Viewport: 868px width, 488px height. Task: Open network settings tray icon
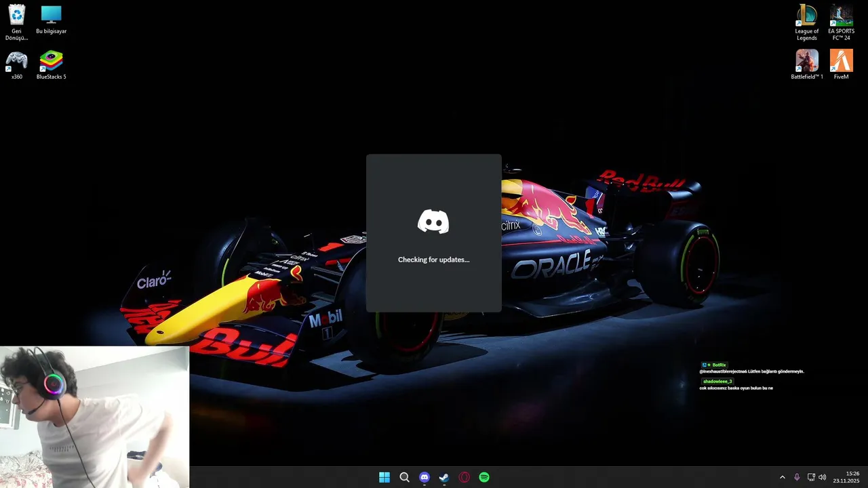(x=811, y=477)
